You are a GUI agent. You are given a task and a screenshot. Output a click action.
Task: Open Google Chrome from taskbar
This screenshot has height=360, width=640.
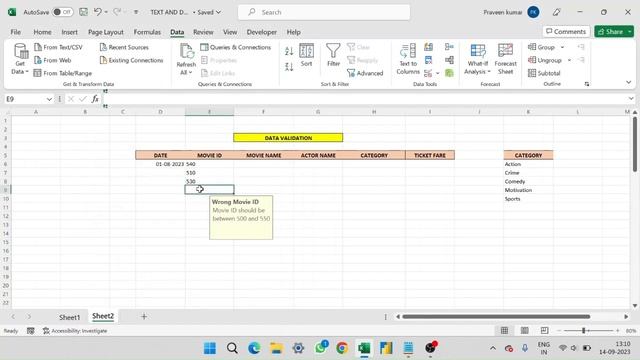pos(342,348)
